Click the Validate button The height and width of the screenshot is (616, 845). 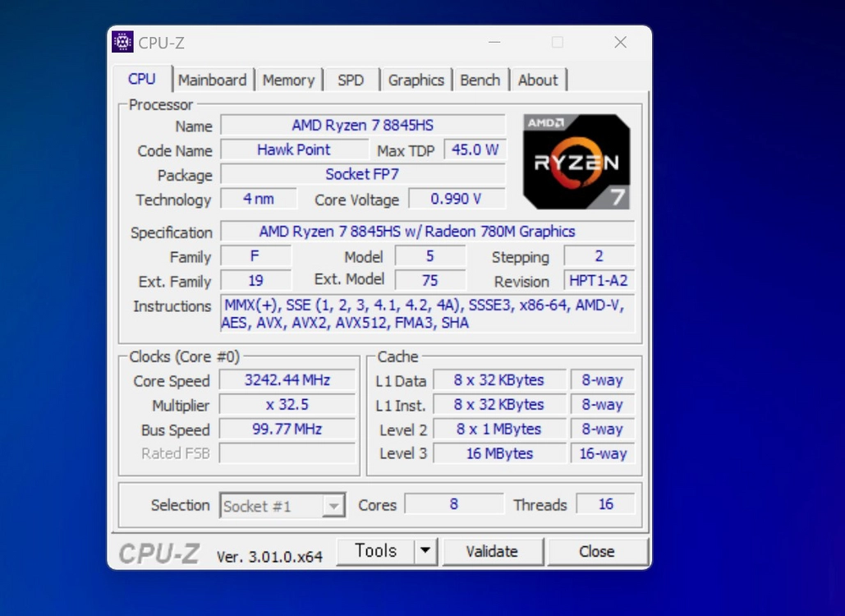[x=492, y=551]
